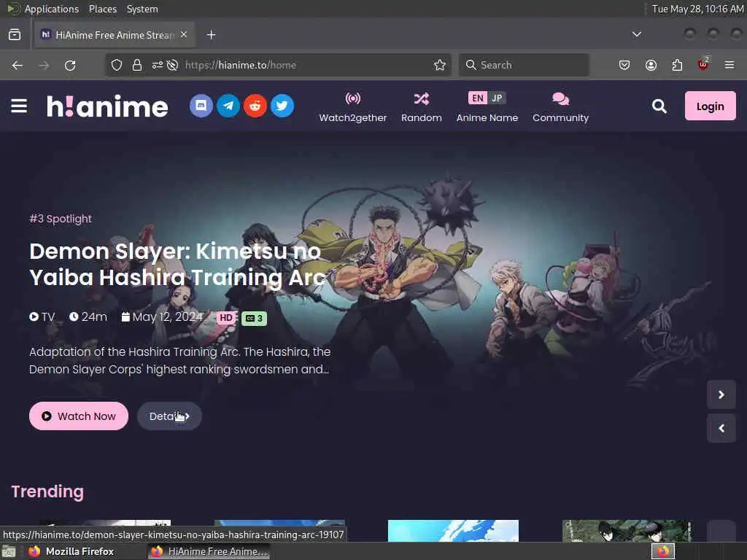The width and height of the screenshot is (747, 560).
Task: Open the Reddit social link
Action: click(x=255, y=106)
